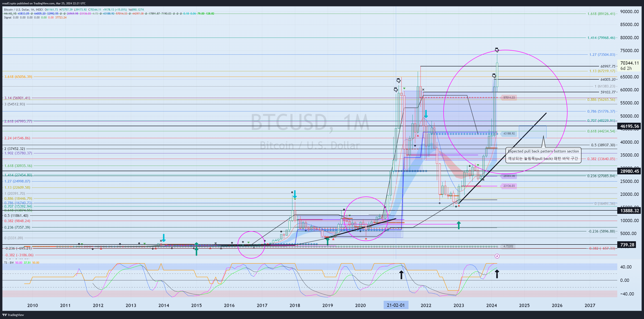Click the 1.27 (73504.03) Fibonacci label
The height and width of the screenshot is (319, 644).
pyautogui.click(x=602, y=54)
